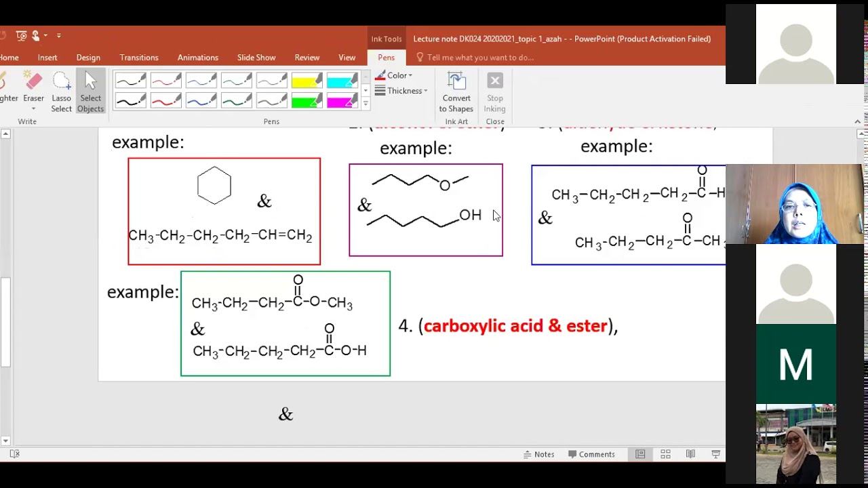Open the pen Thickness dropdown

coord(401,91)
